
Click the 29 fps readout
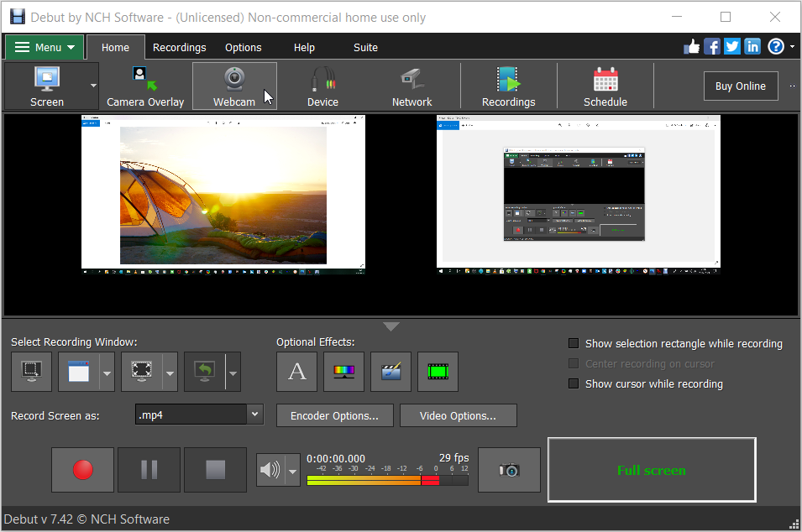[454, 458]
